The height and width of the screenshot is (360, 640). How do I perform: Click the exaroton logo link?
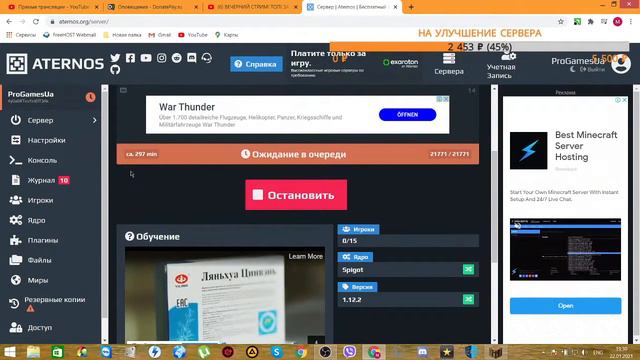coord(400,63)
